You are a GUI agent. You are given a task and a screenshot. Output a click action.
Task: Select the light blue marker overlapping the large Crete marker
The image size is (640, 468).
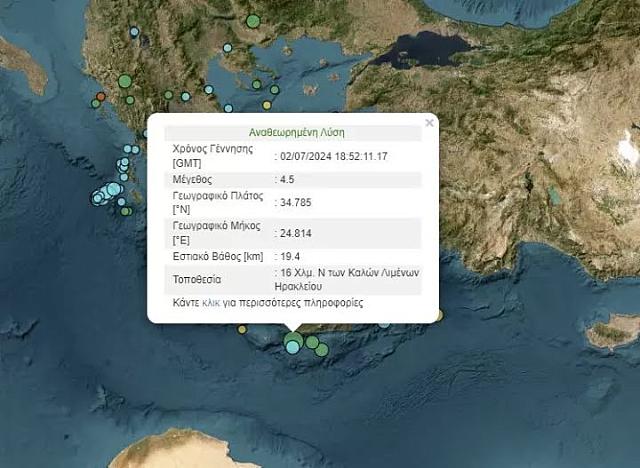click(x=292, y=347)
